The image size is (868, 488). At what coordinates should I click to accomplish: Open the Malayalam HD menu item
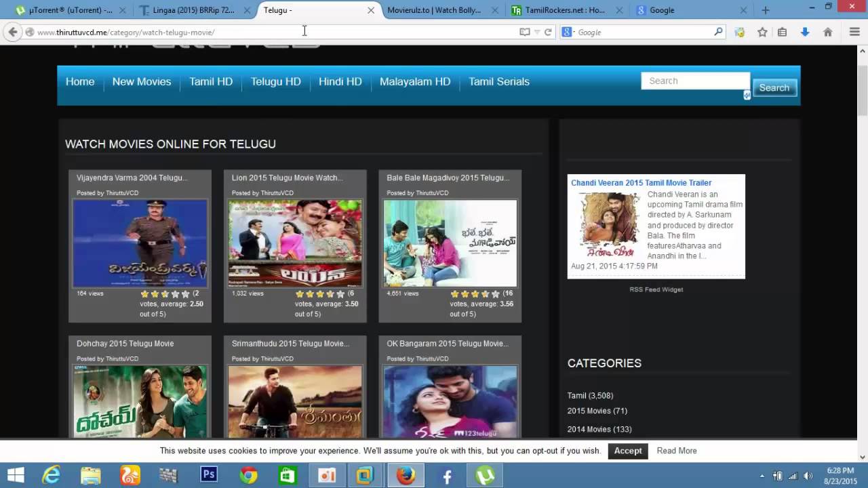415,81
